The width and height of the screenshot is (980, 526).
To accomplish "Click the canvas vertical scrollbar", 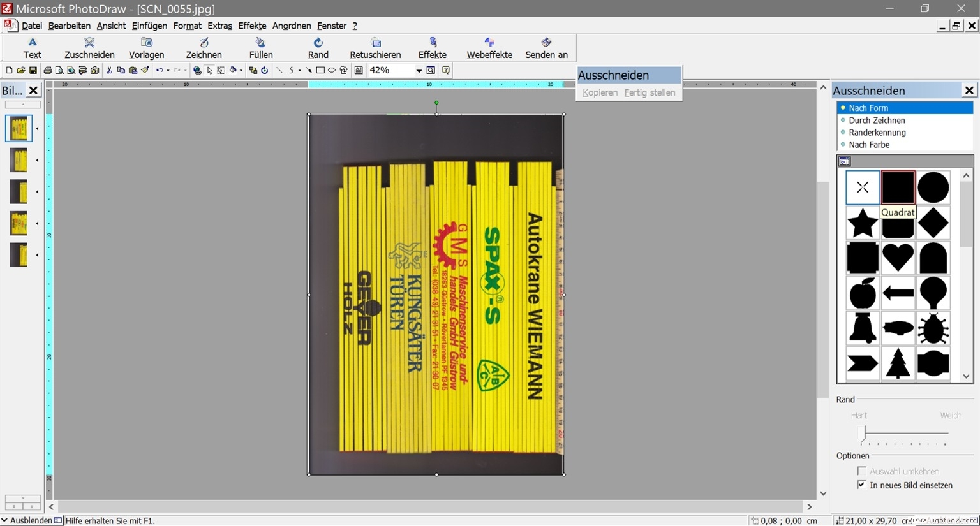I will [823, 290].
